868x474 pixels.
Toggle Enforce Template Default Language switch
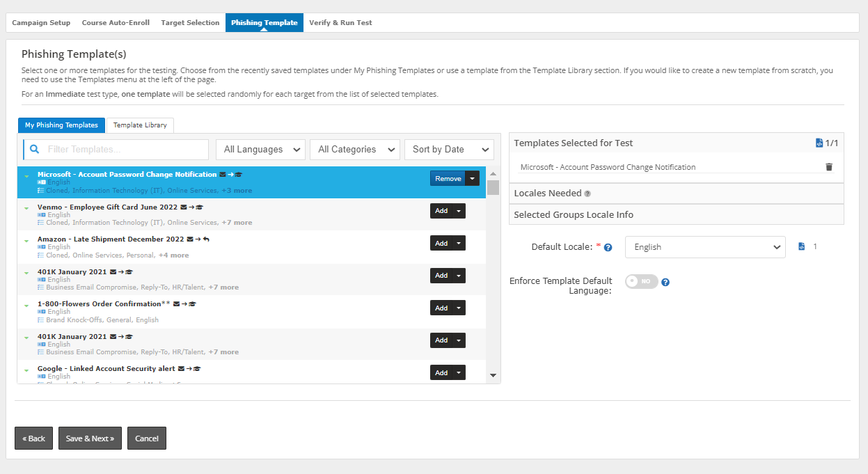point(641,281)
